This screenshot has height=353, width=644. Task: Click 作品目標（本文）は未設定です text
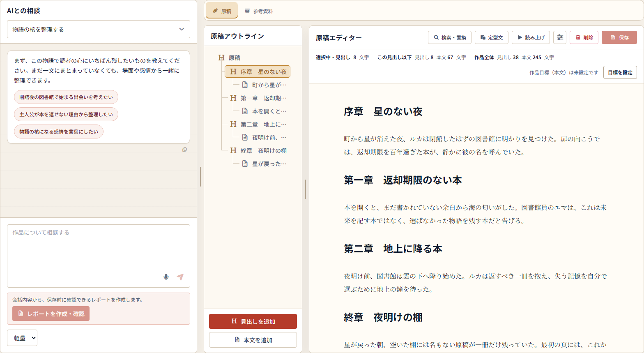pos(563,72)
